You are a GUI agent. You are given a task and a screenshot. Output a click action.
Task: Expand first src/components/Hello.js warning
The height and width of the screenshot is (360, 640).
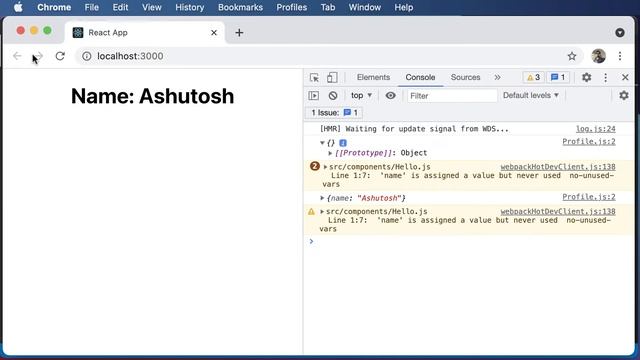click(325, 167)
